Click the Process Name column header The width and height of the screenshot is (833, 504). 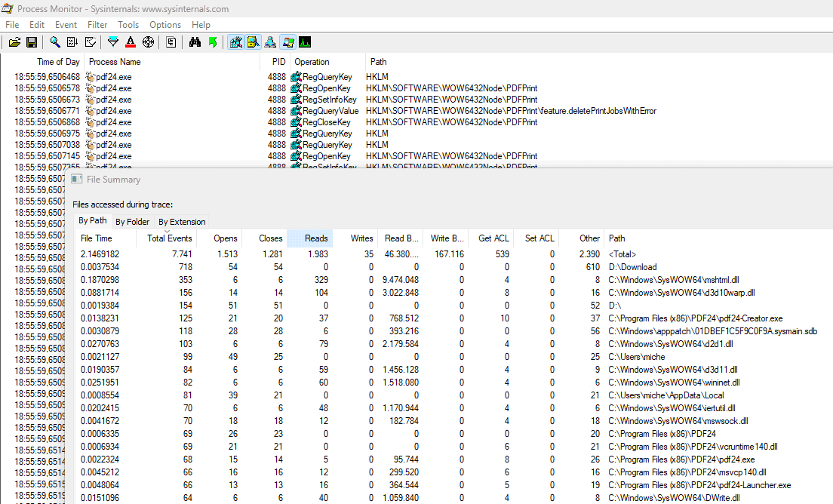coord(172,62)
